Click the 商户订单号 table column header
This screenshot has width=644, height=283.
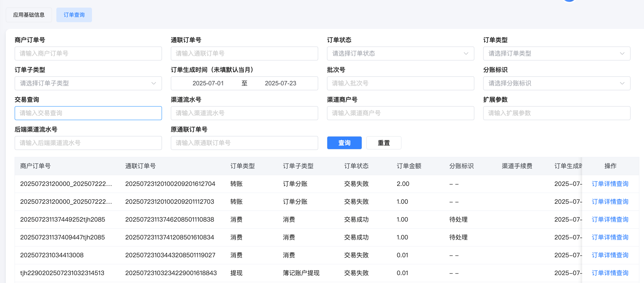coord(35,166)
